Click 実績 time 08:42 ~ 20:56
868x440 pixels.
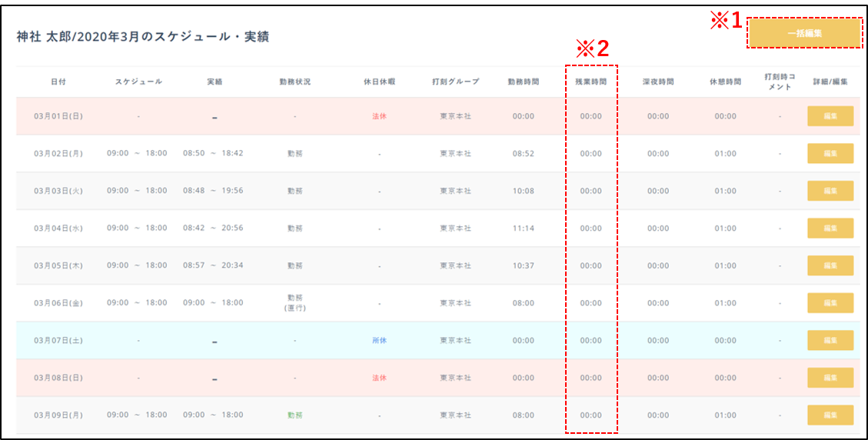point(213,228)
